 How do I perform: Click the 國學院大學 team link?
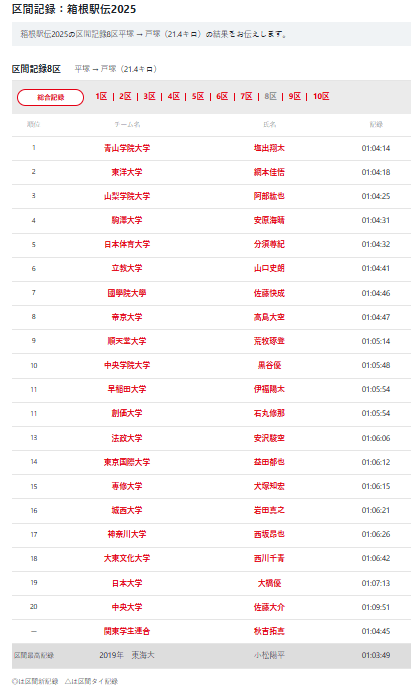(x=127, y=293)
